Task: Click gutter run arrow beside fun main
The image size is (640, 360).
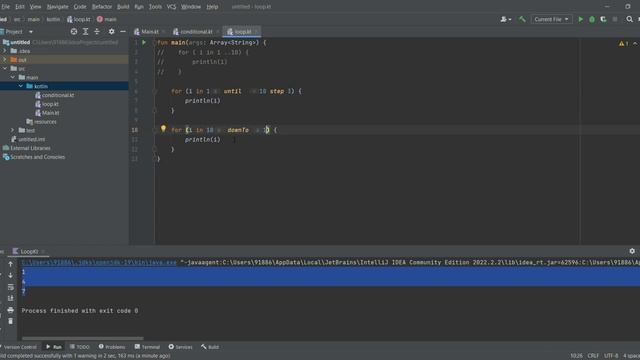Action: click(144, 42)
